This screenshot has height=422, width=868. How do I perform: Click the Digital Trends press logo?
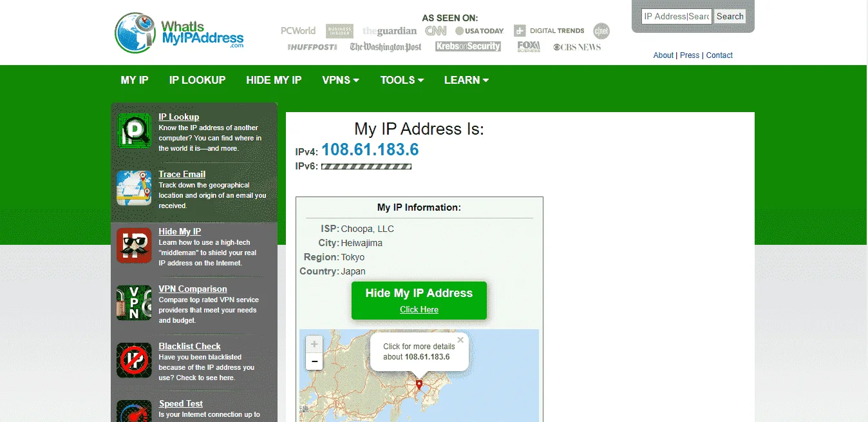(x=549, y=30)
